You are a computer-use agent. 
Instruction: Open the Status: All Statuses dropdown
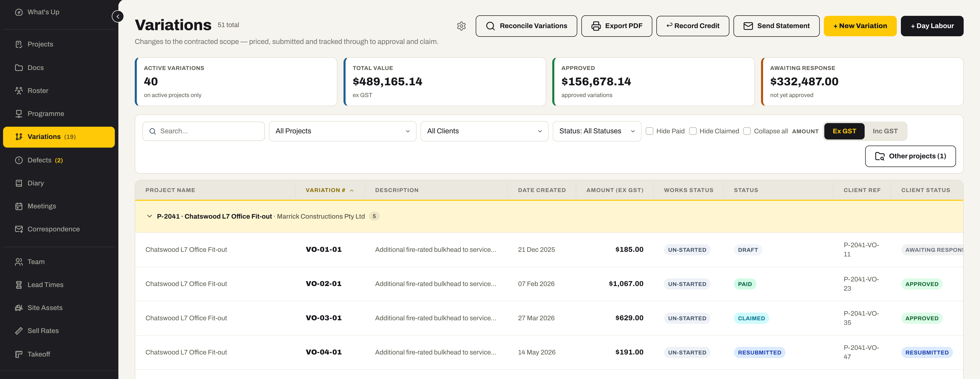[x=596, y=131]
